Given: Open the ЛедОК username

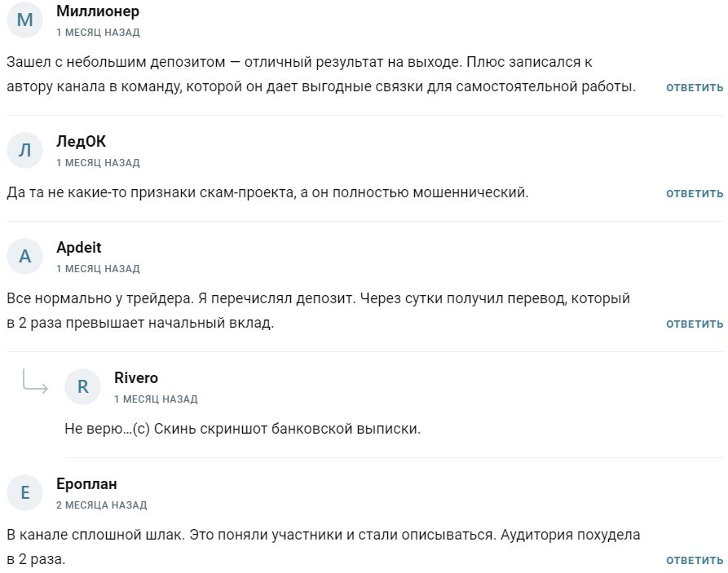Looking at the screenshot, I should click(x=82, y=141).
